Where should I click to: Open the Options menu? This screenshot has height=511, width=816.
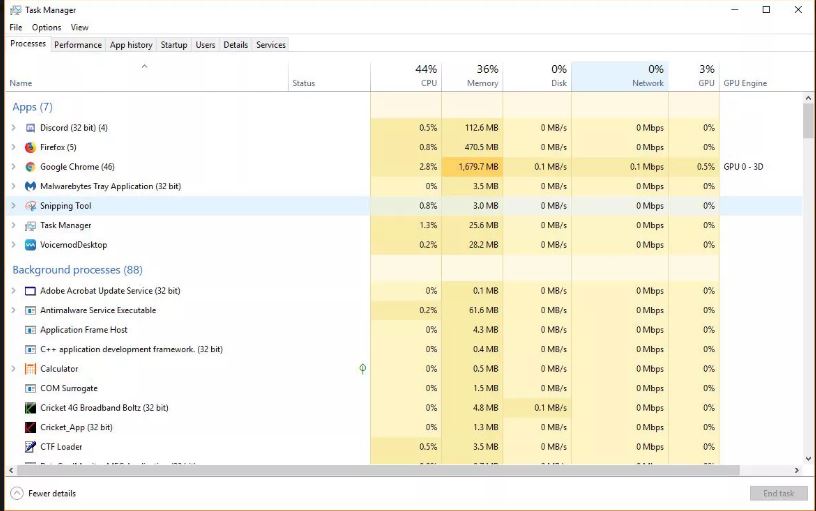click(46, 28)
